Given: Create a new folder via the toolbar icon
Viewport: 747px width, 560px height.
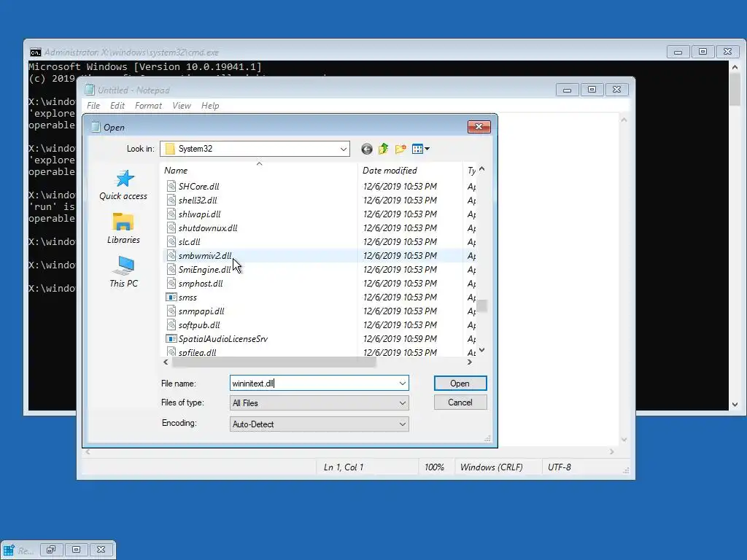Looking at the screenshot, I should [400, 149].
